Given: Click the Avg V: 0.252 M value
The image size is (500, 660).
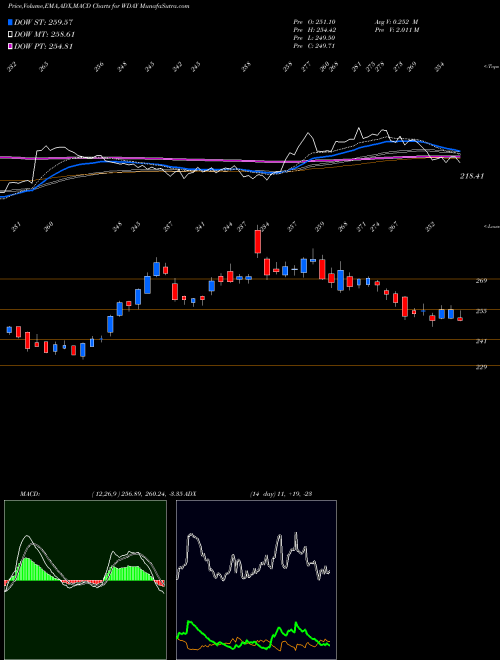Looking at the screenshot, I should [398, 22].
